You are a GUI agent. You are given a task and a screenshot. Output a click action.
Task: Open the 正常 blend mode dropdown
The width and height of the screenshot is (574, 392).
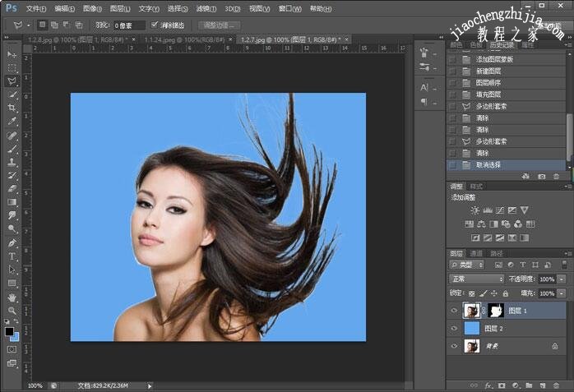(x=477, y=279)
